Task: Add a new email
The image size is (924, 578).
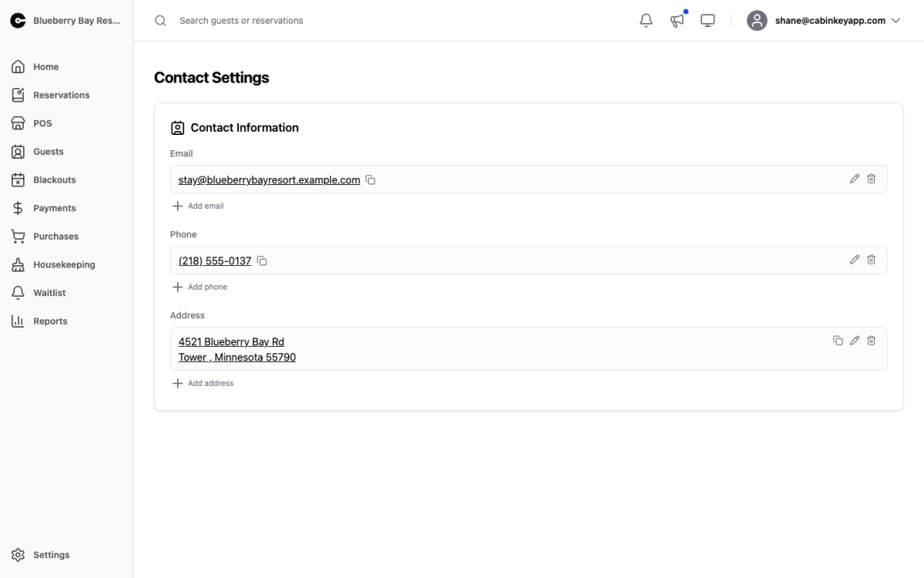Action: [198, 207]
